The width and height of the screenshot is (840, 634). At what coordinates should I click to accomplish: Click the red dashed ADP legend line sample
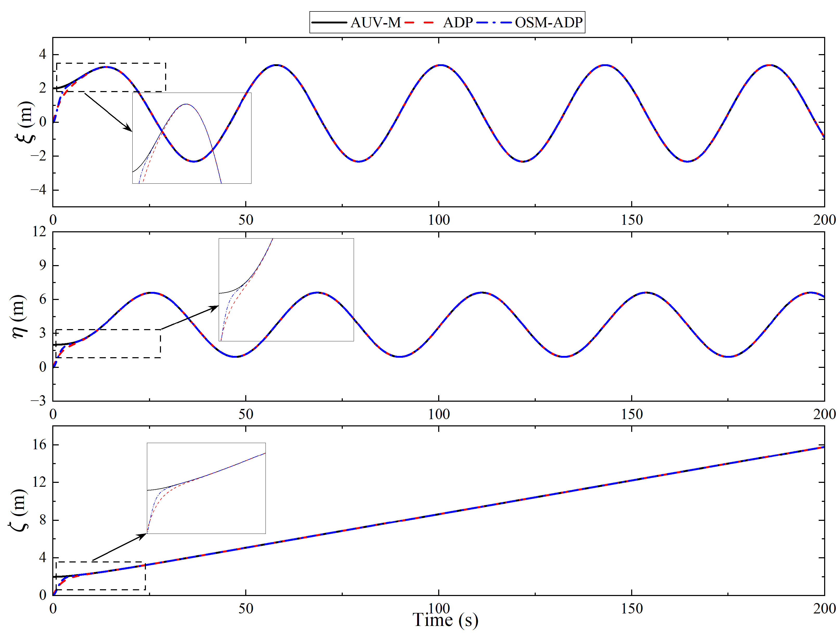click(x=419, y=22)
